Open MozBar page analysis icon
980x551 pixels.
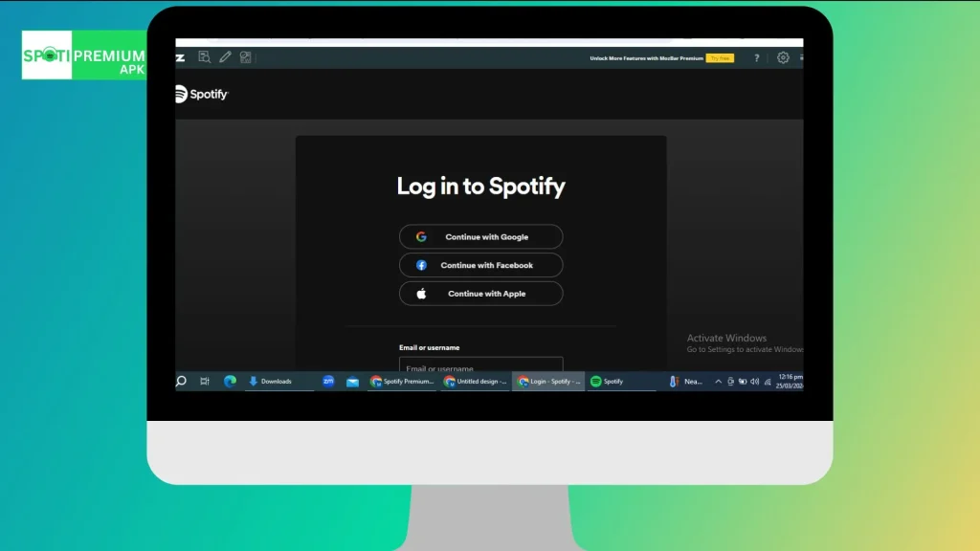(x=204, y=57)
